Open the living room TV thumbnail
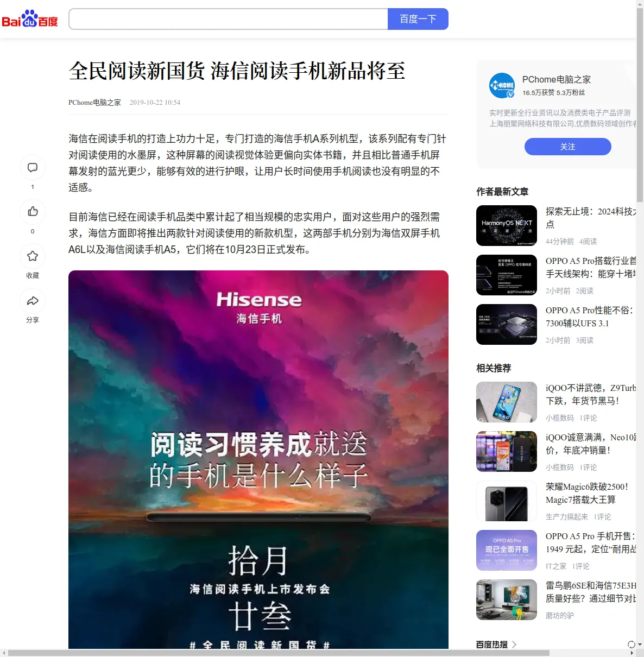The width and height of the screenshot is (644, 657). [x=507, y=599]
